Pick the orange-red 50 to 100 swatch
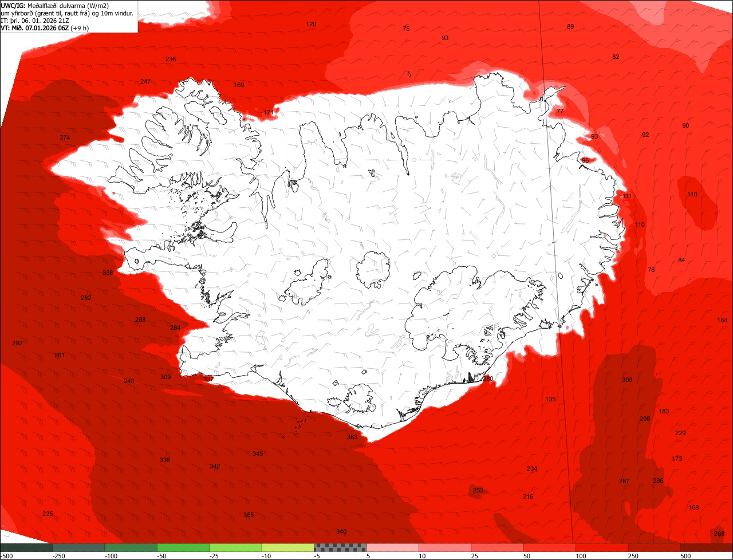This screenshot has width=733, height=560. point(550,548)
